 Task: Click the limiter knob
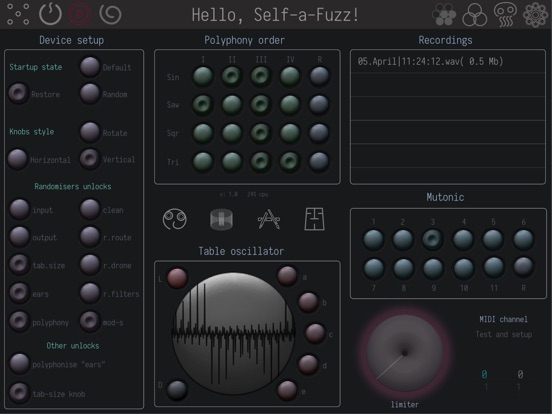(x=405, y=353)
